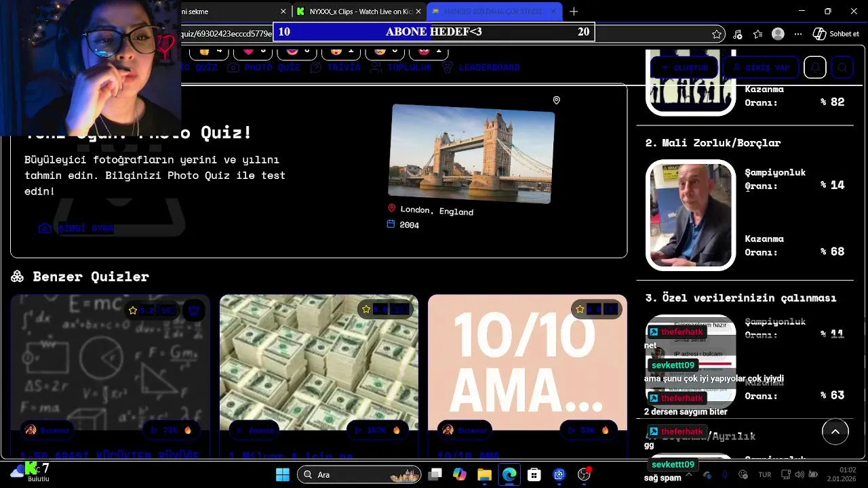
Task: Click the GİRİŞ YAP login button
Action: [761, 67]
